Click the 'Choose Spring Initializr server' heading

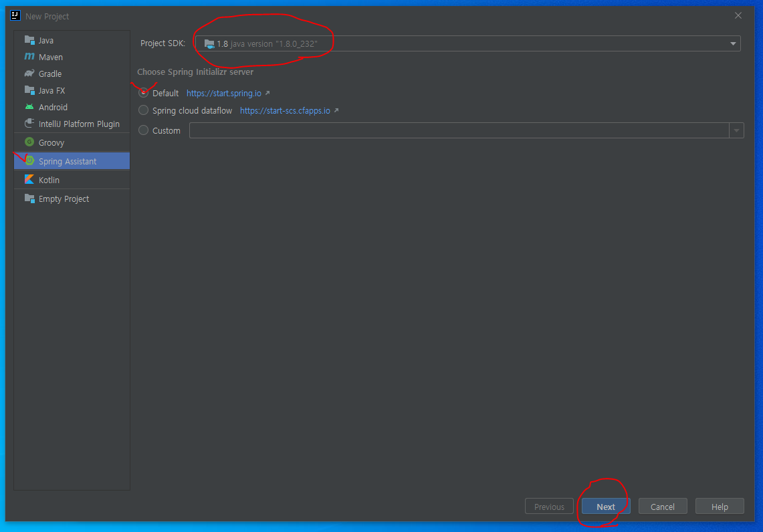click(x=195, y=72)
